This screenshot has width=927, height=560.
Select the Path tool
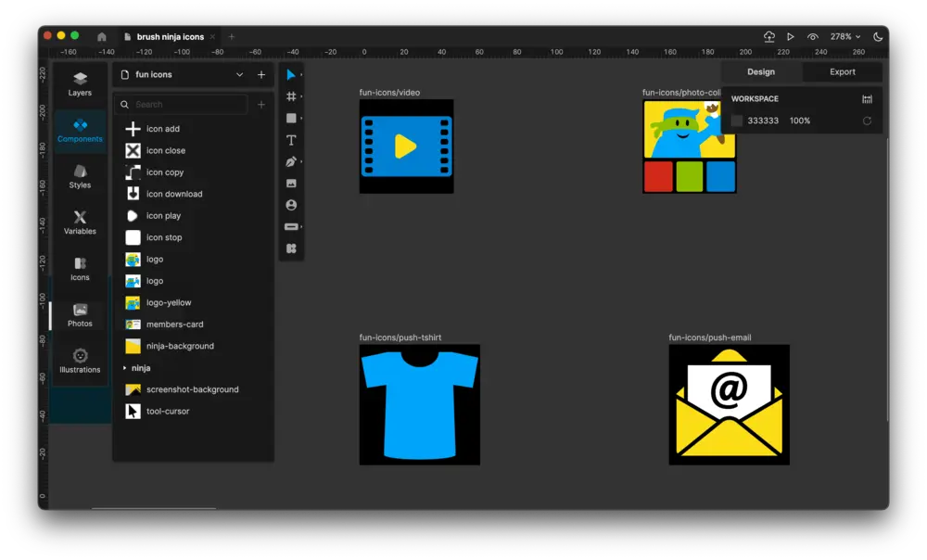(291, 161)
